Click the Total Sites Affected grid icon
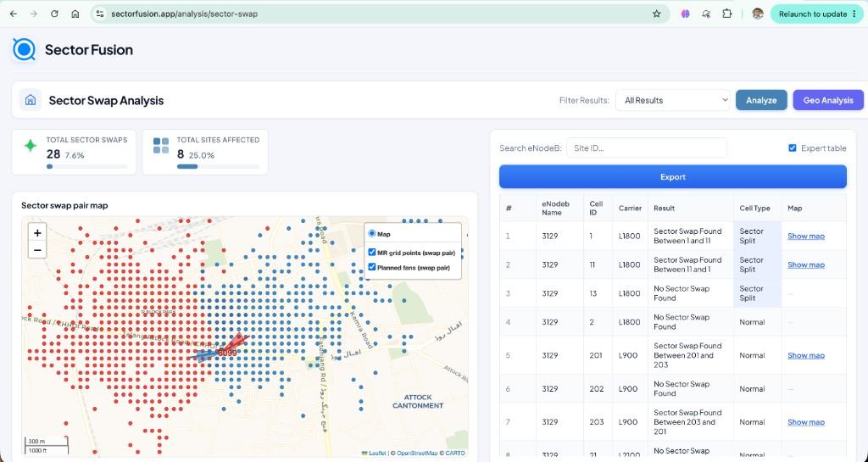This screenshot has height=462, width=868. (x=161, y=146)
